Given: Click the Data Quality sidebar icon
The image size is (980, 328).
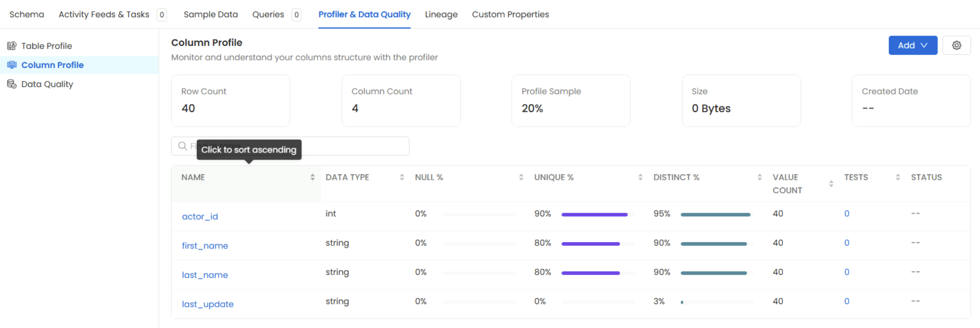Looking at the screenshot, I should [x=12, y=84].
